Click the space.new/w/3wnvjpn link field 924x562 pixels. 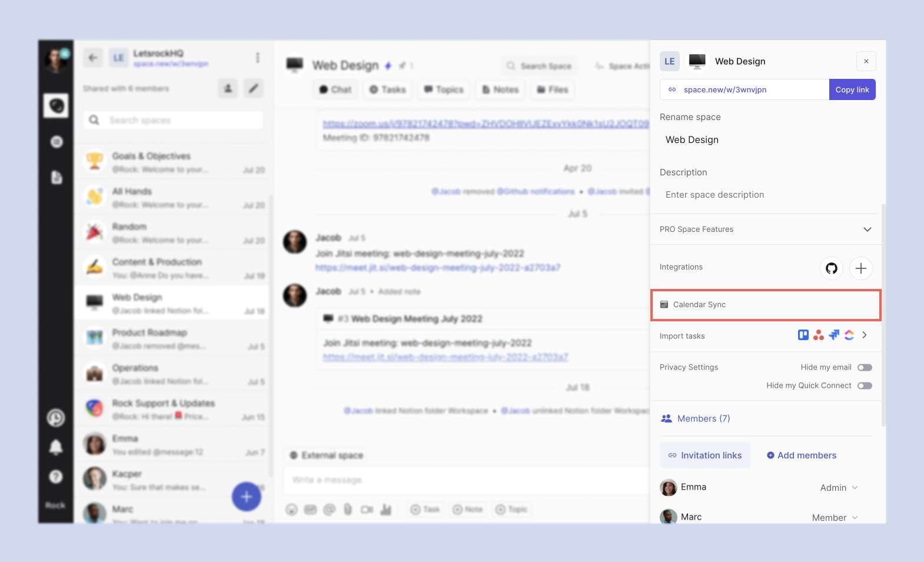(x=744, y=89)
